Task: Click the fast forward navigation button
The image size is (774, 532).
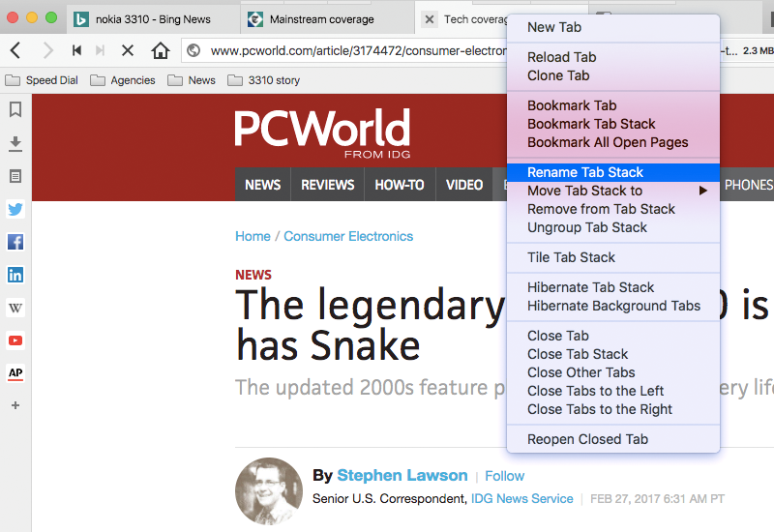Action: (x=101, y=50)
